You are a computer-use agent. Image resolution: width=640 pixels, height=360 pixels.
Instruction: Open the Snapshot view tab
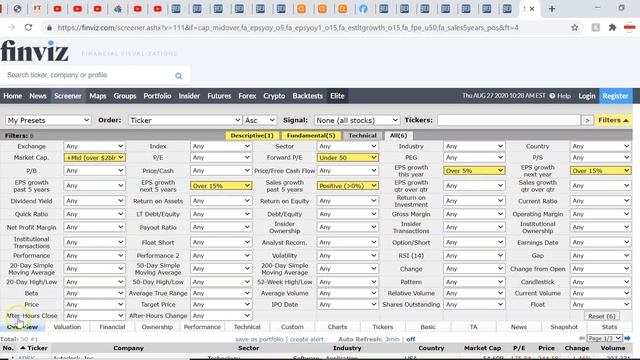[x=564, y=327]
